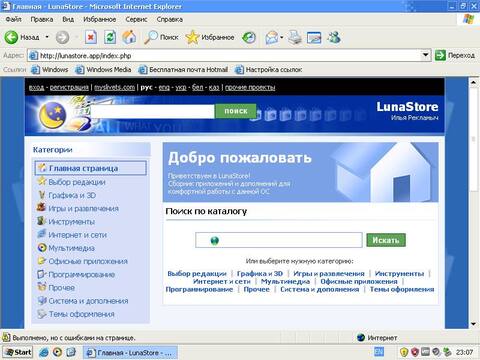Click the Переход (Go) button
Viewport: 480px width, 360px height.
pos(455,55)
